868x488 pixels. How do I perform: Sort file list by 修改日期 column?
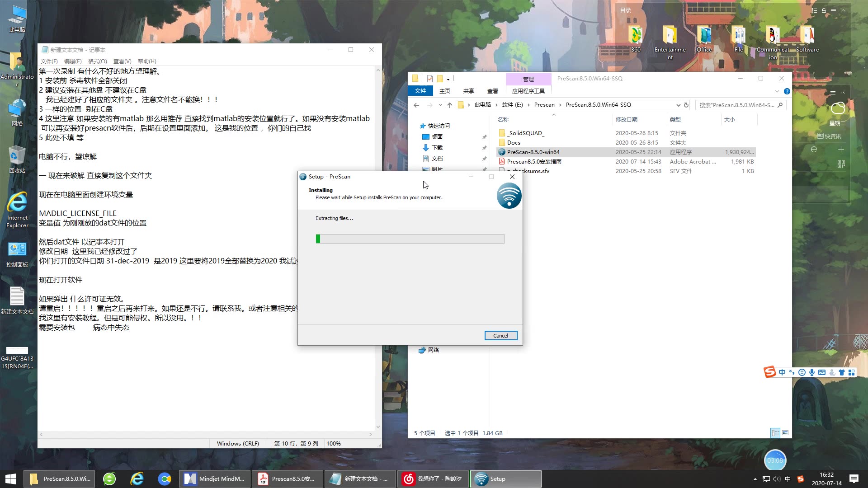click(626, 120)
